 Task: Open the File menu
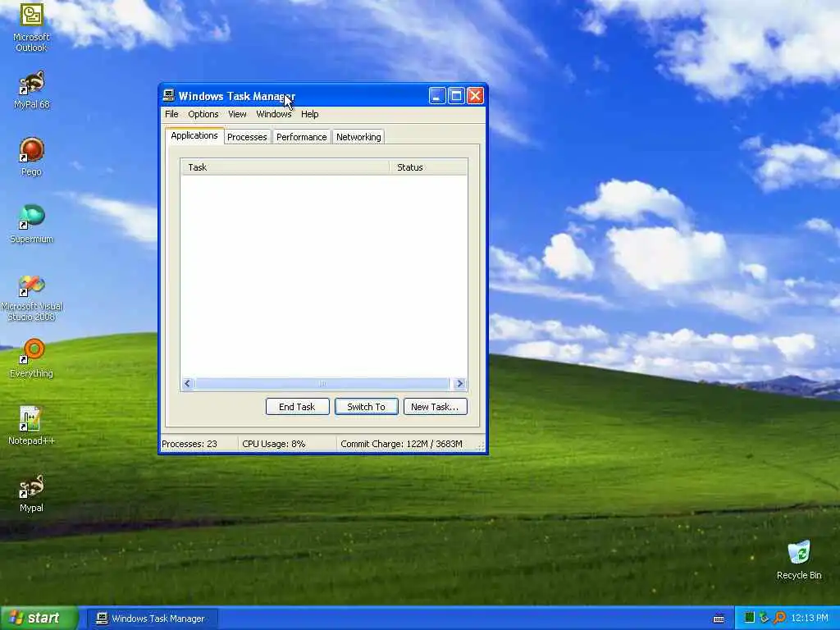[x=171, y=114]
